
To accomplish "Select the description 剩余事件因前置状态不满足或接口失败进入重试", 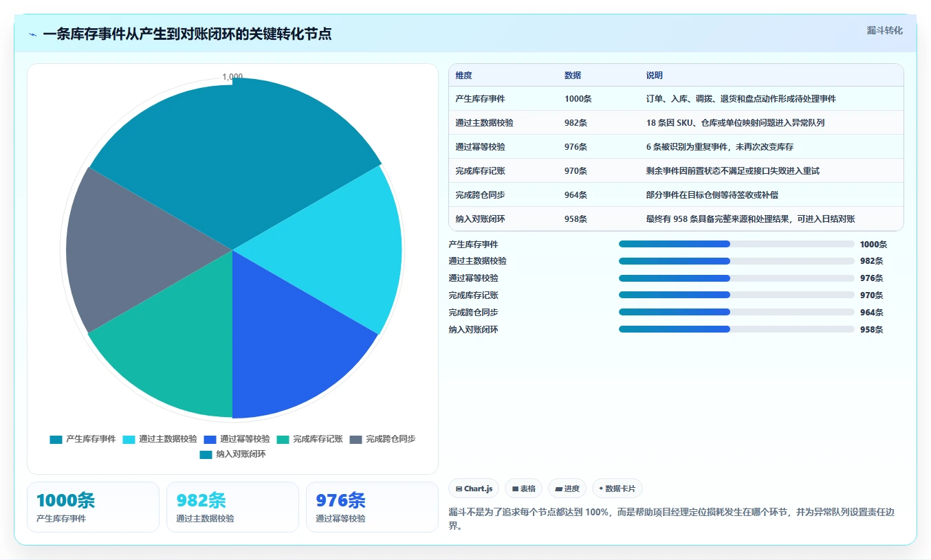I will pos(733,171).
